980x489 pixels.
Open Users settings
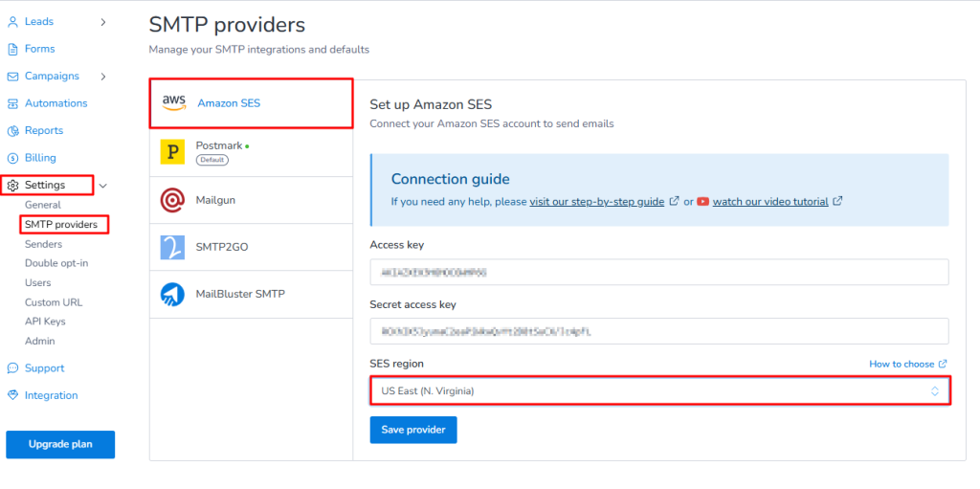[x=38, y=282]
